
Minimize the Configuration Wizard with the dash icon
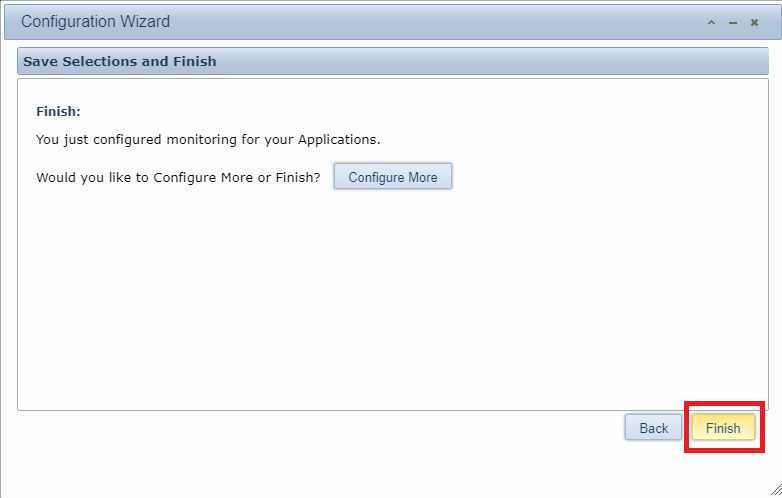733,22
